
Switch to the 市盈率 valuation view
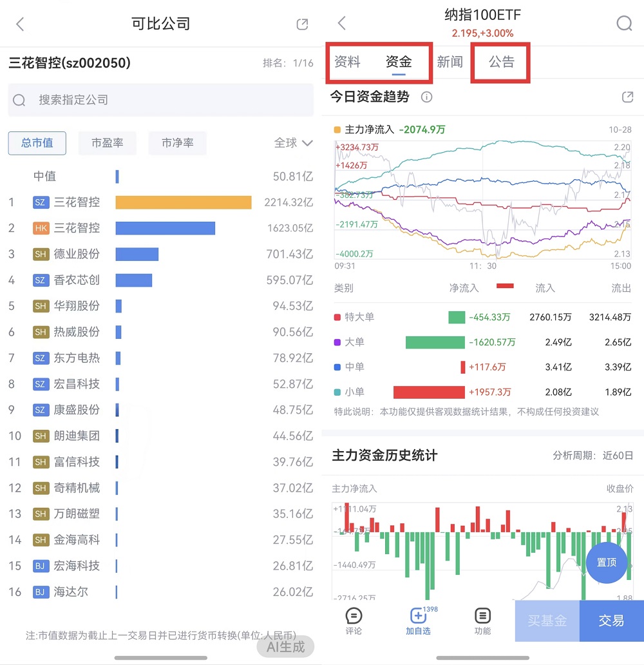click(107, 143)
